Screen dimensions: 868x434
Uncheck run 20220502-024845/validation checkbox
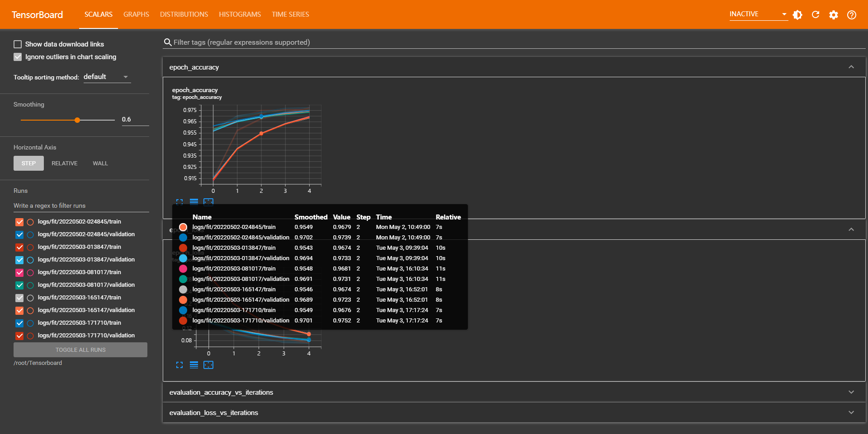19,235
